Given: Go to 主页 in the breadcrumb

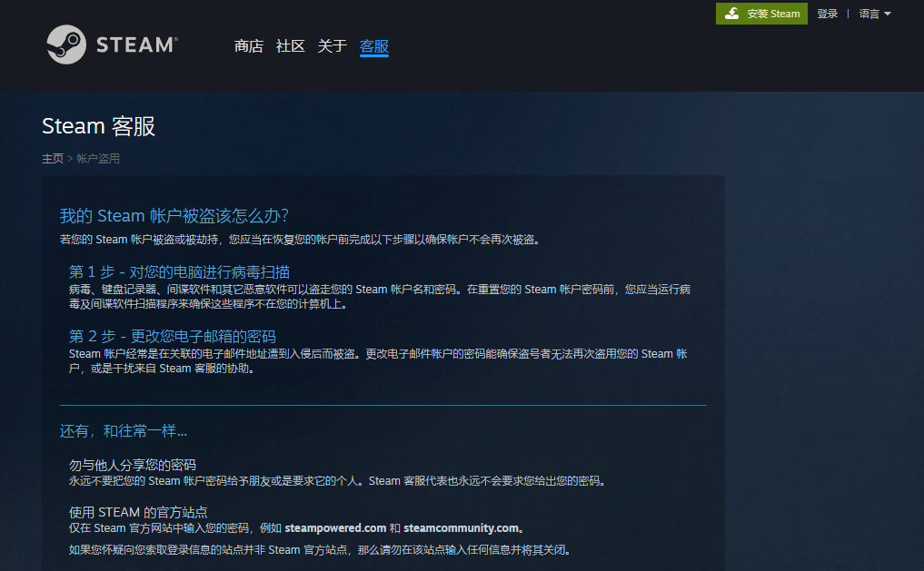Looking at the screenshot, I should click(x=53, y=158).
